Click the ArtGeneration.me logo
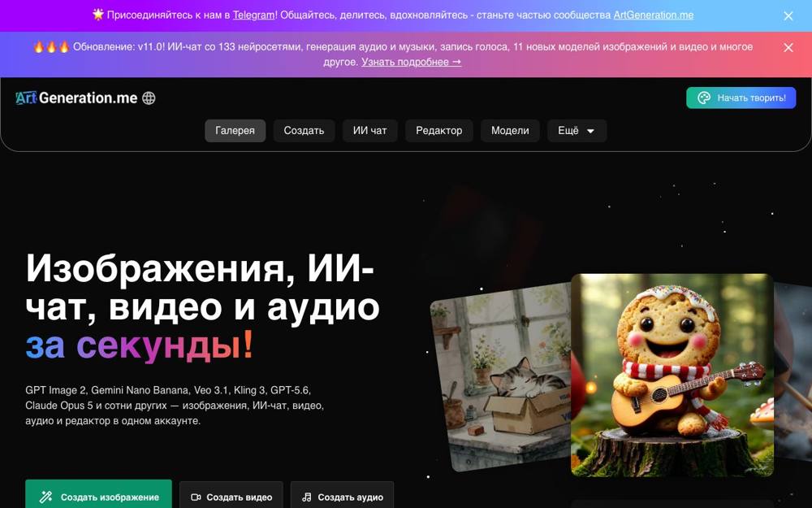Screen dimensions: 812x508 pos(76,98)
